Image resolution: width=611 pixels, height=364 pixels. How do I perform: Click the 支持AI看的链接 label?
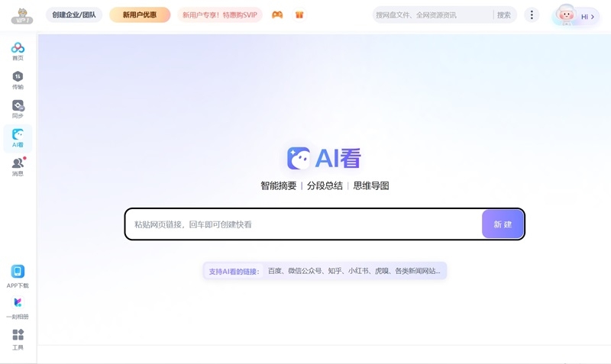234,272
